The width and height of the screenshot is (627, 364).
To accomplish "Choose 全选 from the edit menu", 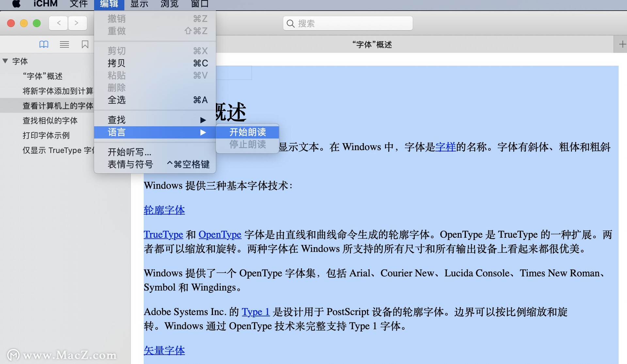I will pos(155,100).
